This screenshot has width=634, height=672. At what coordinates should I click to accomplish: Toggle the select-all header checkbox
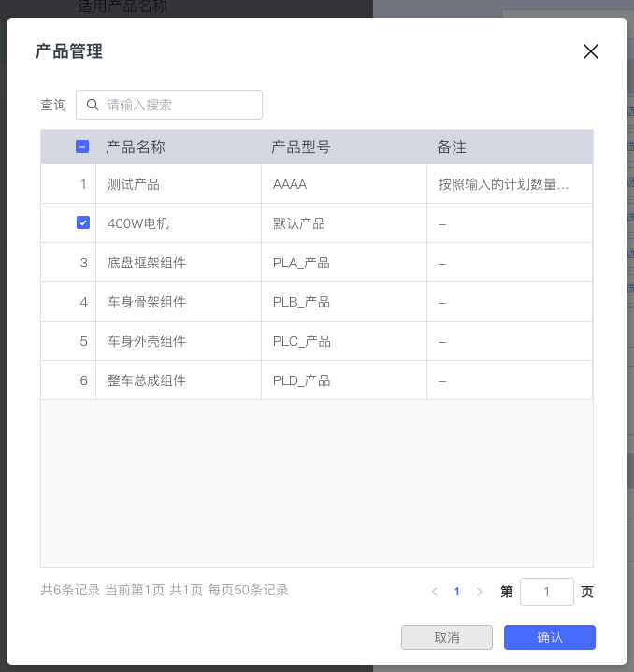(82, 147)
